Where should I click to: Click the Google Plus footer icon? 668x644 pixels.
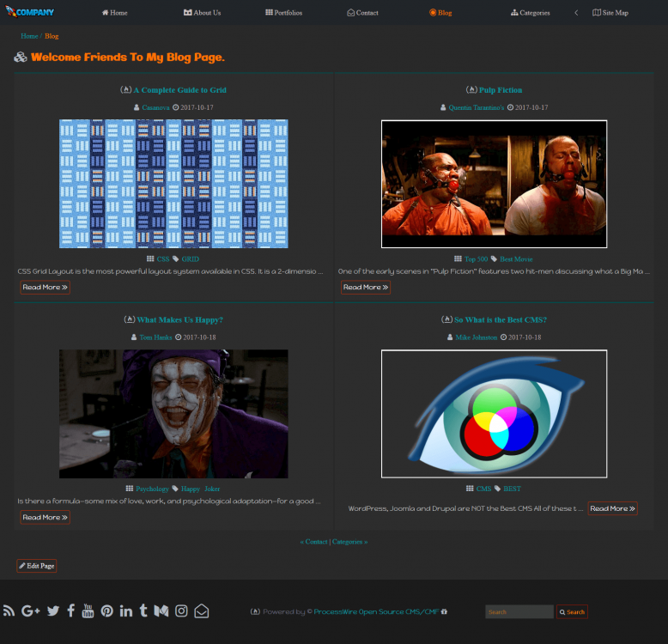31,611
